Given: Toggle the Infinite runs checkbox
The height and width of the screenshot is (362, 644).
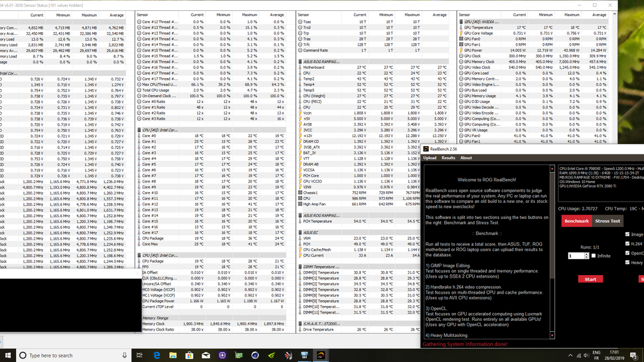Looking at the screenshot, I should pyautogui.click(x=593, y=256).
